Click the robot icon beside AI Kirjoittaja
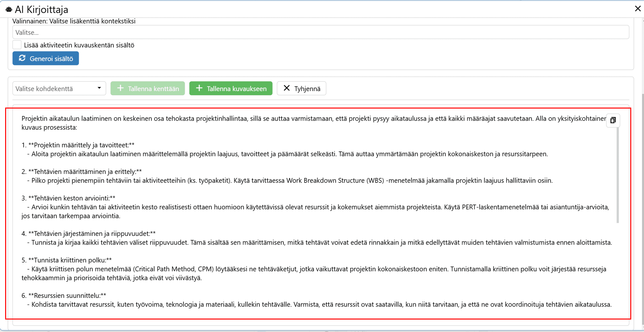Image resolution: width=644 pixels, height=332 pixels. (9, 10)
